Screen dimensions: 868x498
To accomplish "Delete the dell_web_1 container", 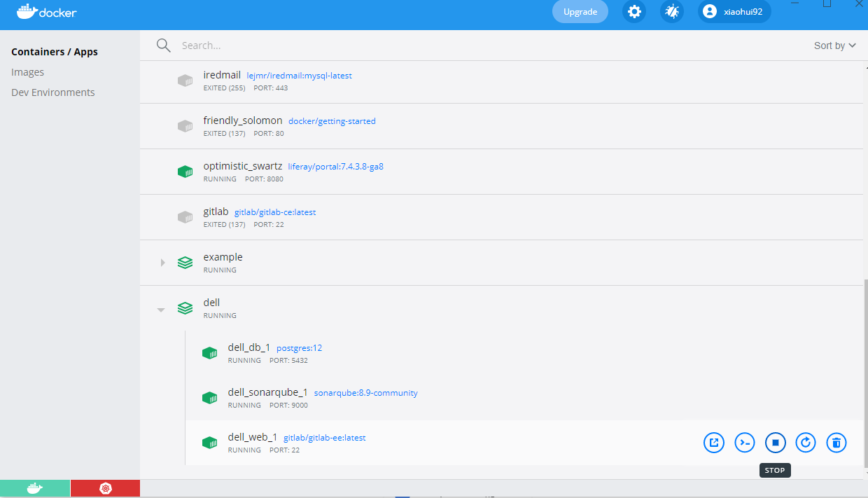I will pos(836,442).
